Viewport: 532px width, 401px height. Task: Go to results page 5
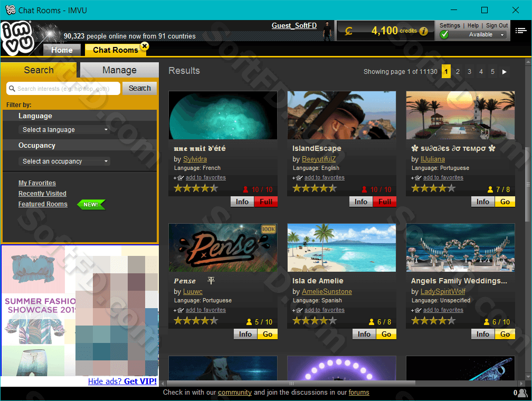(492, 72)
